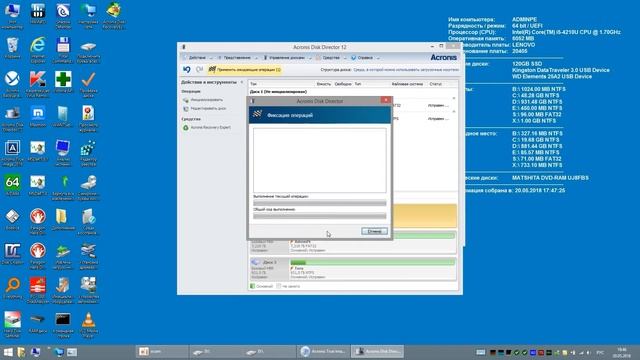Click the overall progress bar in the dialog

click(320, 216)
